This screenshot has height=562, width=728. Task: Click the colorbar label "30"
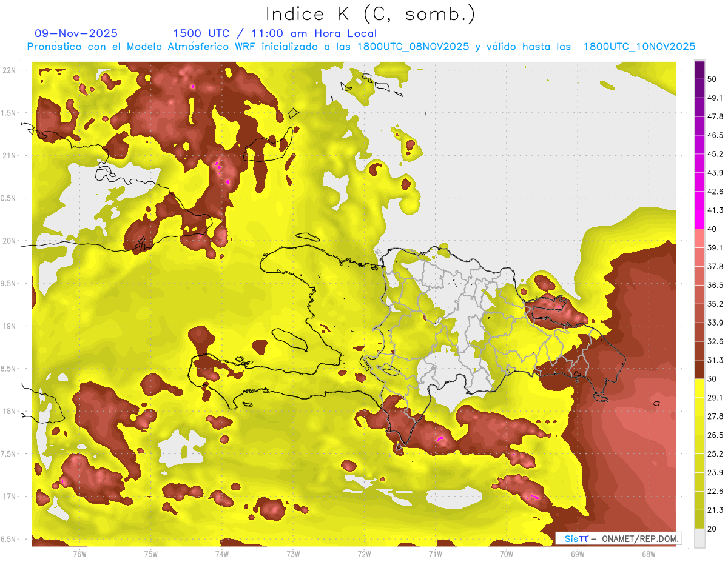click(712, 379)
